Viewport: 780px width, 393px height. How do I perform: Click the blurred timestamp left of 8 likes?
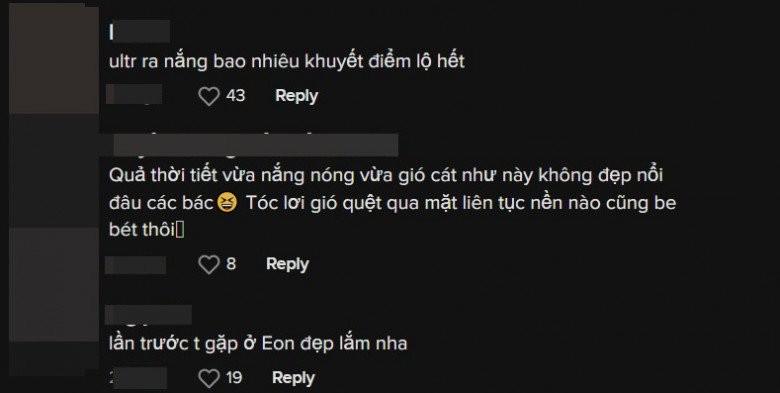[x=135, y=265]
